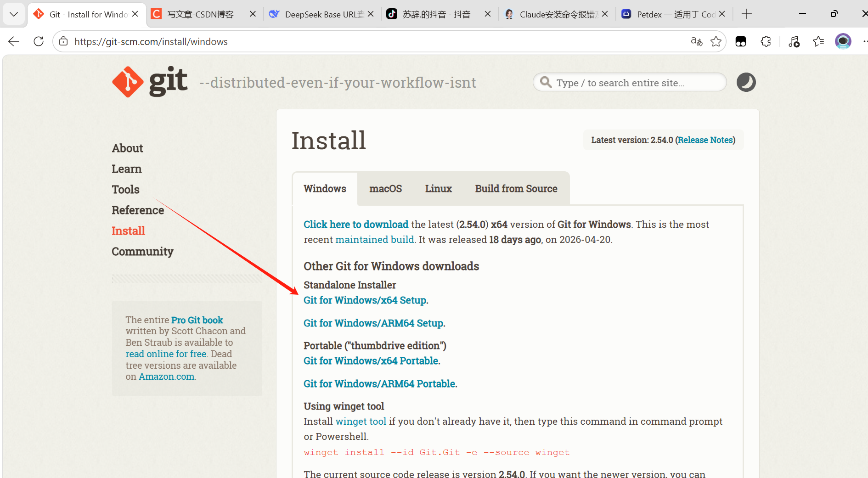Close the CSDN blog tab
The height and width of the screenshot is (478, 868).
253,14
